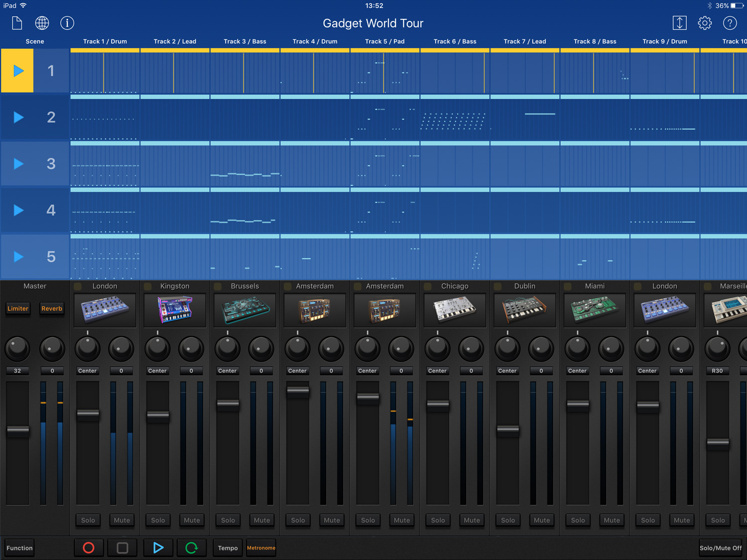Create a new project with the document icon

pos(16,23)
